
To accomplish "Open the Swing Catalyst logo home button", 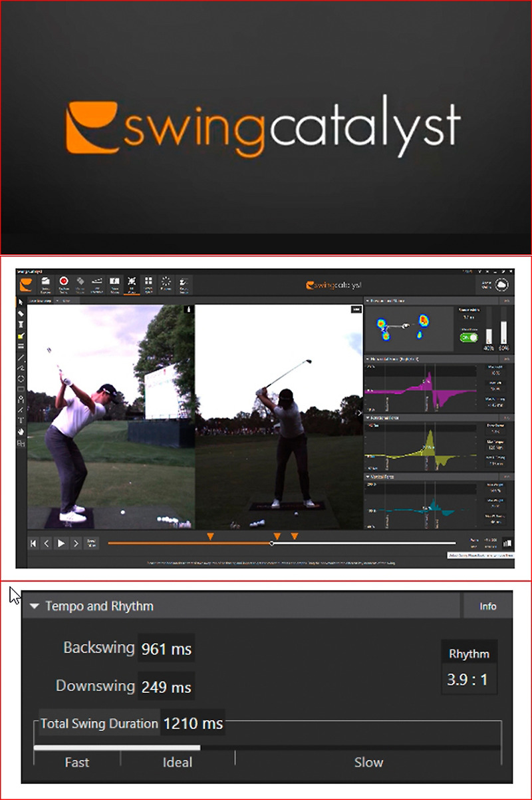I will [x=26, y=284].
